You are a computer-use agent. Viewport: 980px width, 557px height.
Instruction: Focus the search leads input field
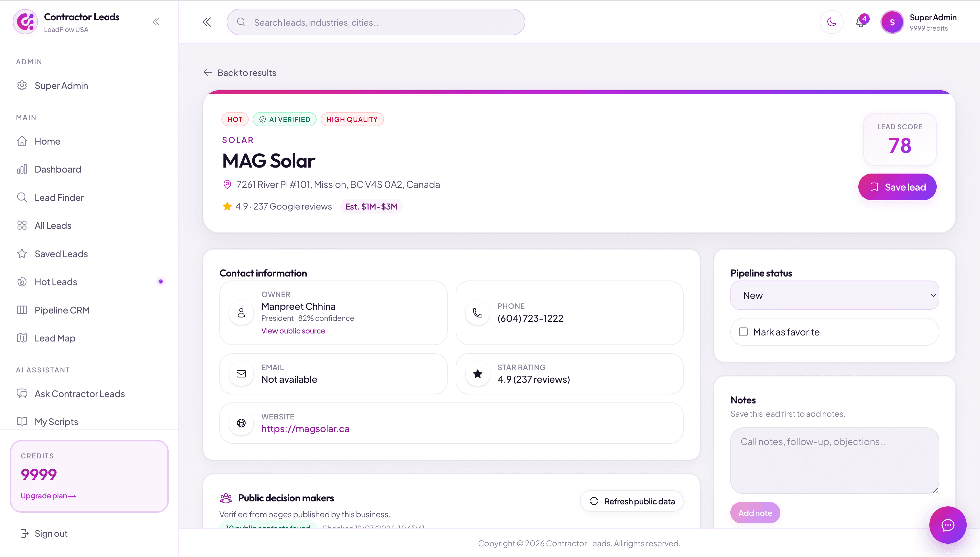[x=376, y=22]
